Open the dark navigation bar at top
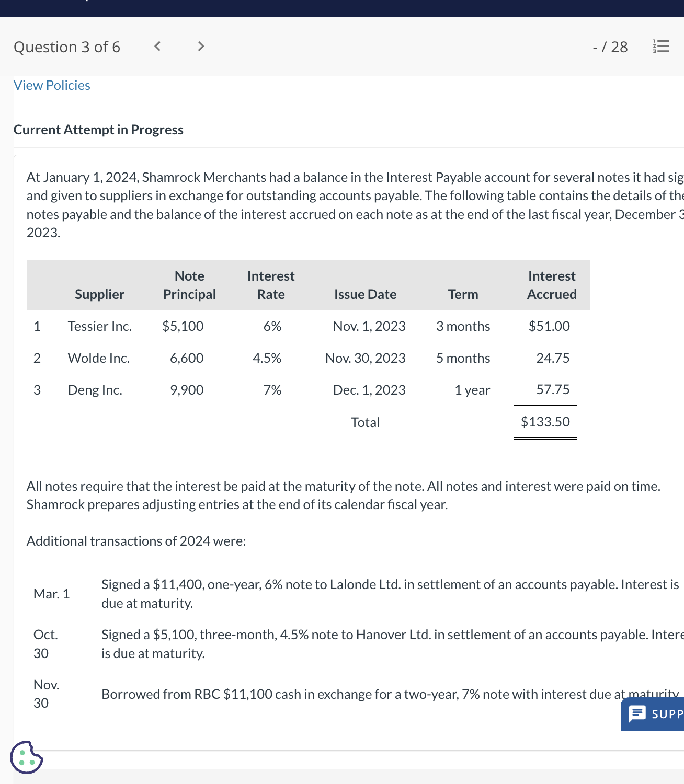Screen dimensions: 684x784 point(342,6)
